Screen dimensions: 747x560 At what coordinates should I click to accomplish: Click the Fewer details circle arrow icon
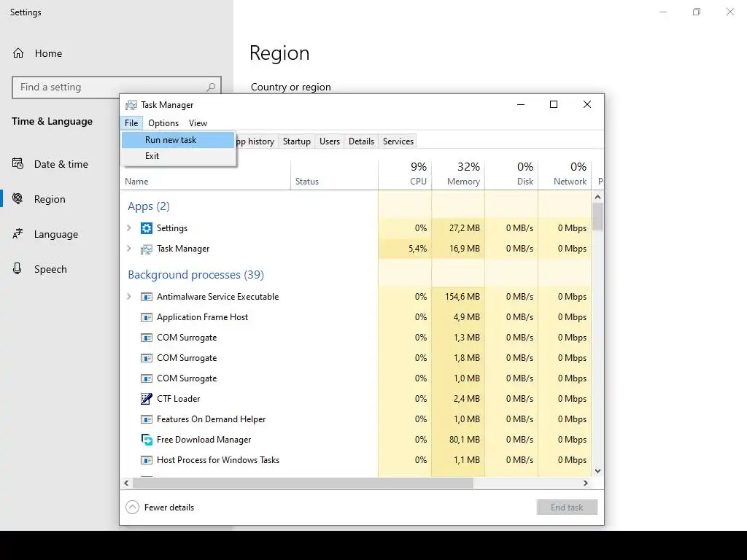click(132, 507)
